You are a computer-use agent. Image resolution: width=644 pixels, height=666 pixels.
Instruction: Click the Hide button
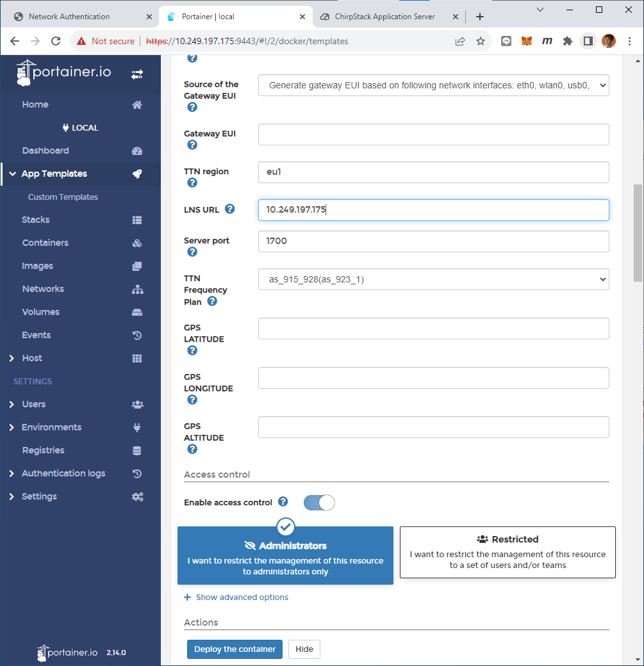304,649
